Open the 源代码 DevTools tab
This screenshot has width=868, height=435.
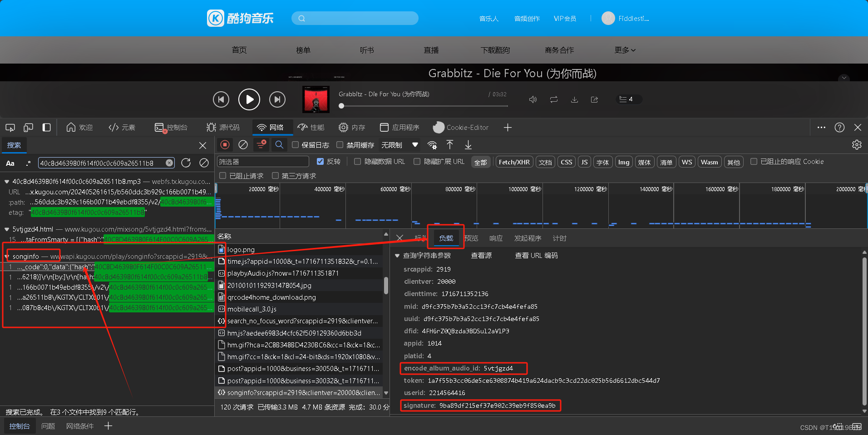[x=223, y=128]
